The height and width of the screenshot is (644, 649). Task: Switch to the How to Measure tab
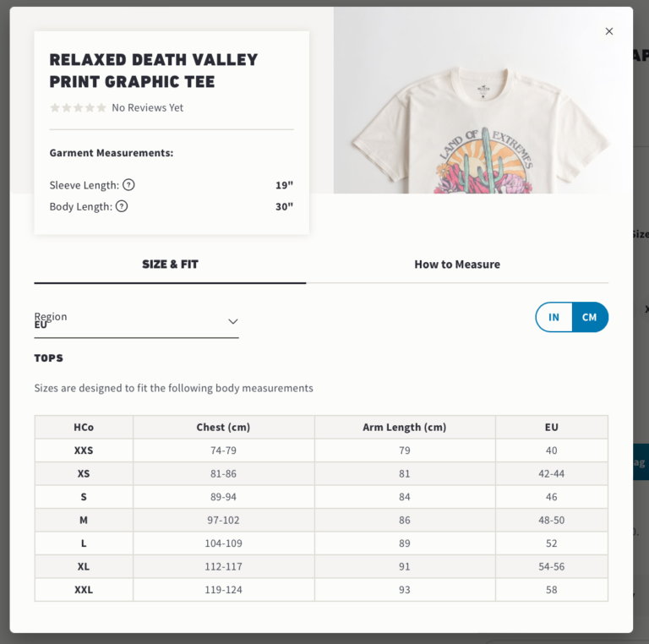pyautogui.click(x=457, y=265)
